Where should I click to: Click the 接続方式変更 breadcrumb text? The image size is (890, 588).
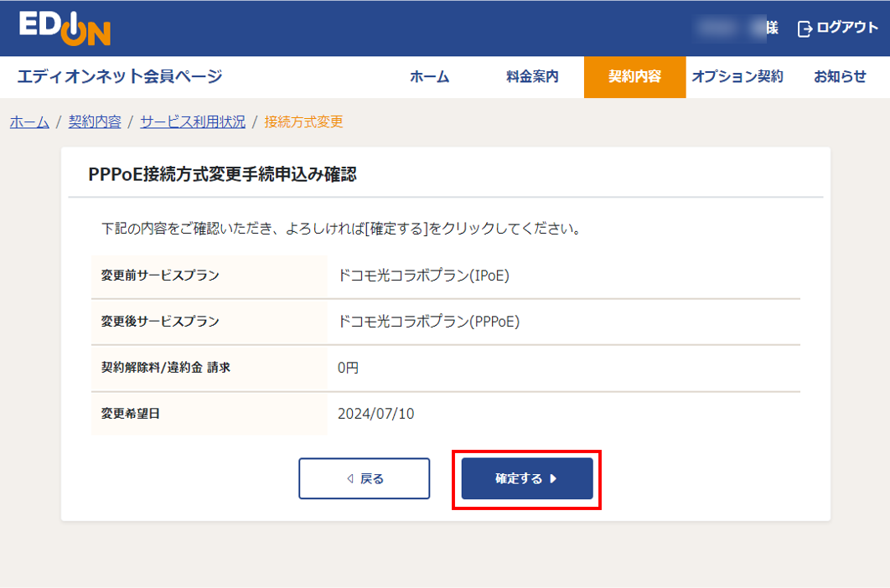point(303,122)
